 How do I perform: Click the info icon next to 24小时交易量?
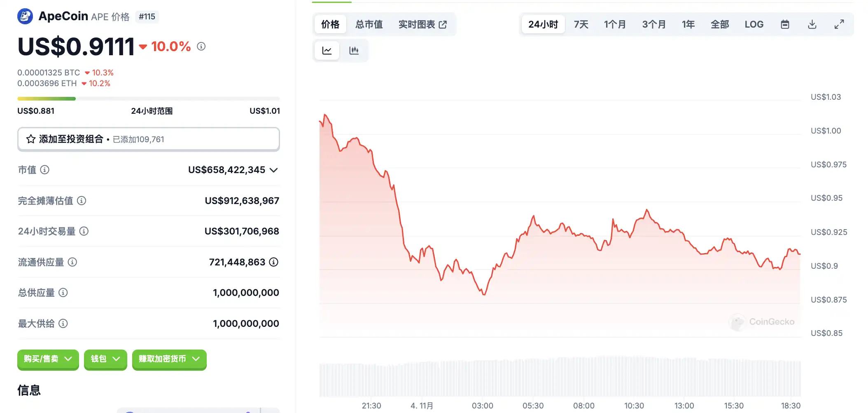84,231
